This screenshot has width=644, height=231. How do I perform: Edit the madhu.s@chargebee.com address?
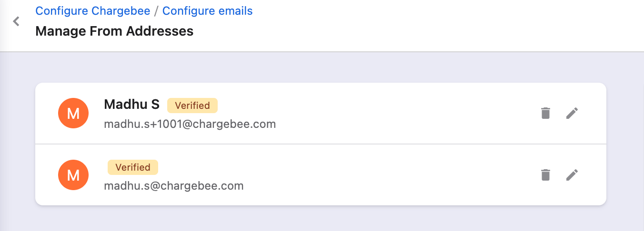tap(572, 175)
